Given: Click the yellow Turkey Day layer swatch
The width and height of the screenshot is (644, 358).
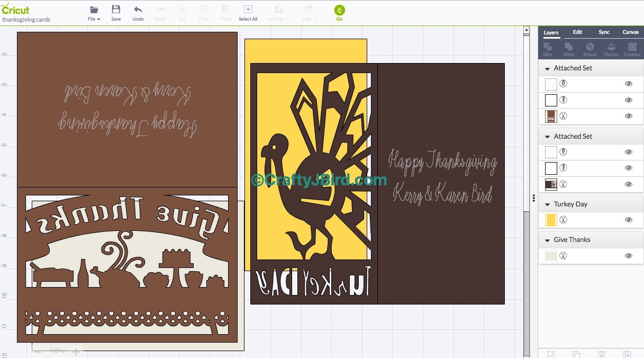Looking at the screenshot, I should 551,220.
